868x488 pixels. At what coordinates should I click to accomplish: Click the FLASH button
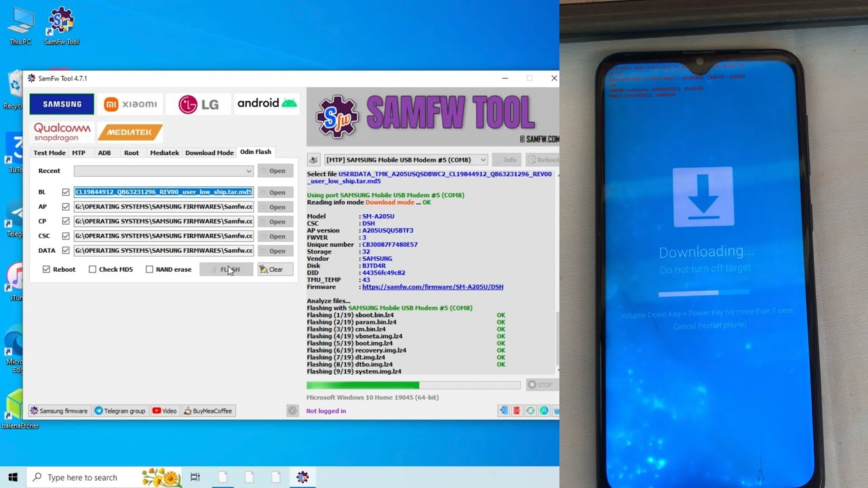(x=226, y=269)
